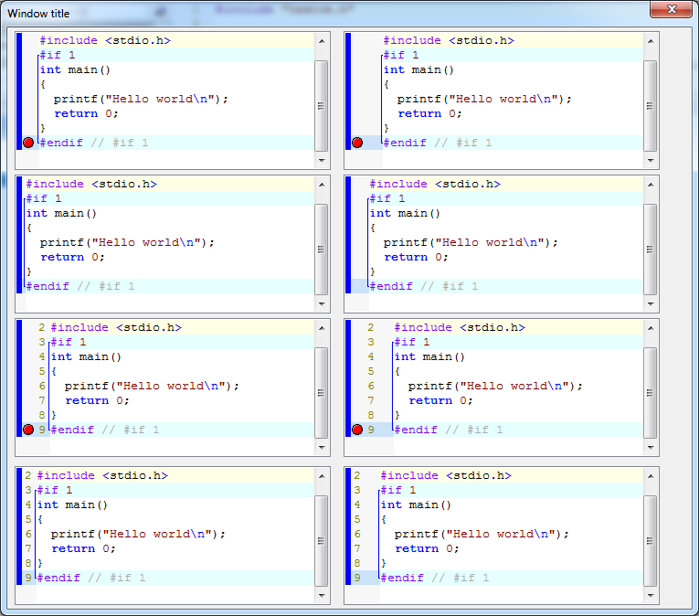The width and height of the screenshot is (699, 616).
Task: Collapse the #if 1 fold in second-row right editor
Action: point(368,198)
